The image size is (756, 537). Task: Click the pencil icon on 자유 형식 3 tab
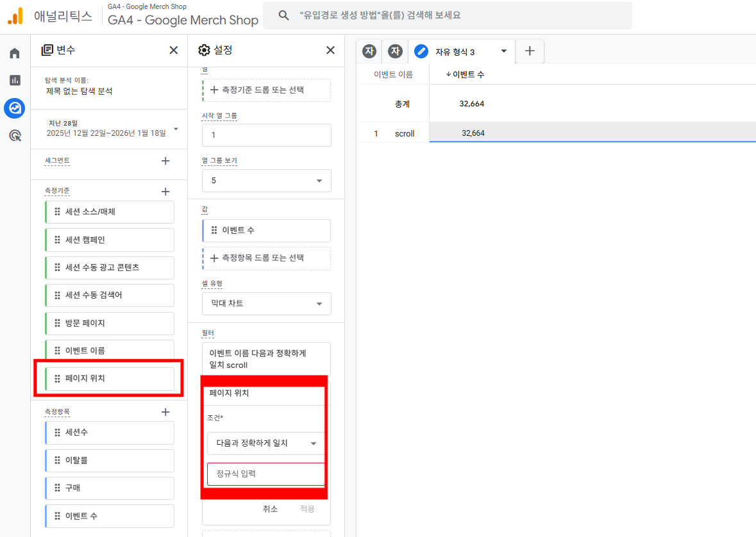(x=421, y=51)
